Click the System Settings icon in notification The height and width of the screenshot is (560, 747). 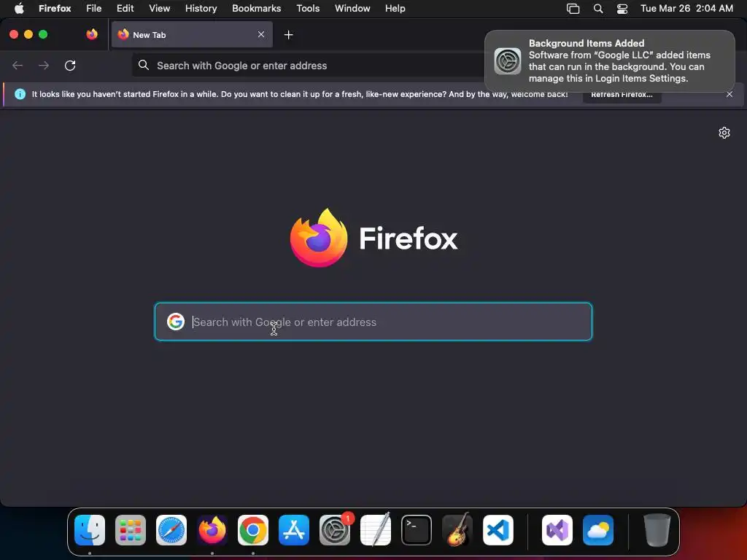(508, 61)
